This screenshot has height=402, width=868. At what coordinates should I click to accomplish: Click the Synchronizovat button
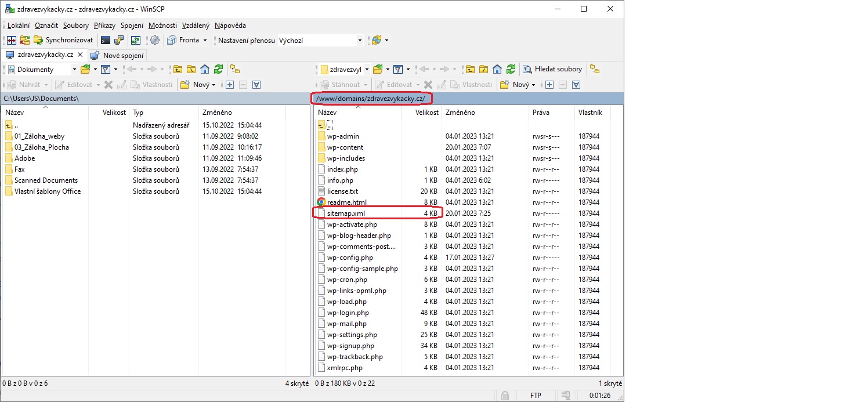[x=64, y=41]
